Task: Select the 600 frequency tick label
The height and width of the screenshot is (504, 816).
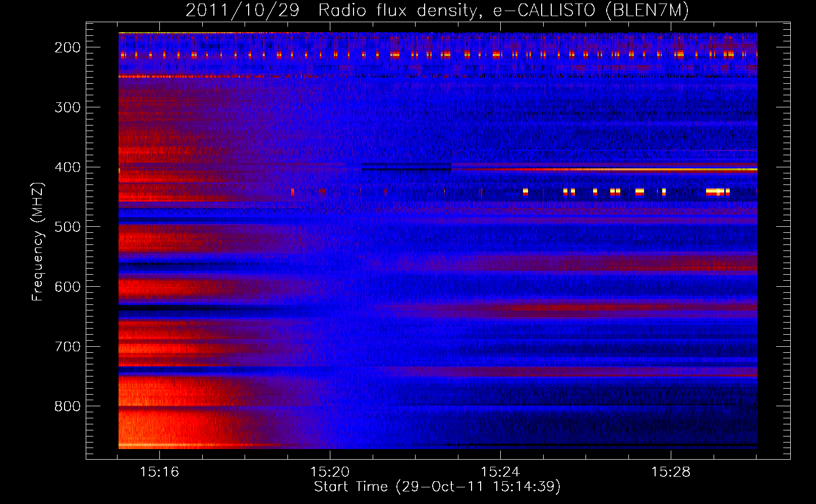Action: (x=68, y=287)
